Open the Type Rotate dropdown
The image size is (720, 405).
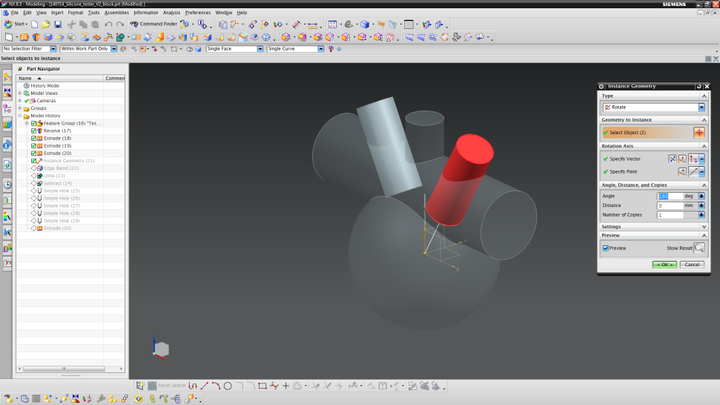coord(701,107)
